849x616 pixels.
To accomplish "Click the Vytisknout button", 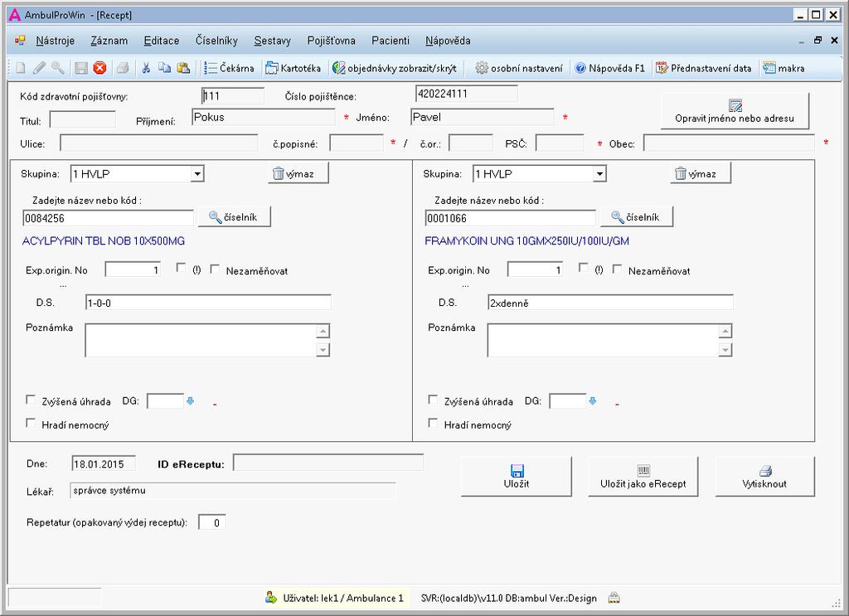I will tap(764, 477).
